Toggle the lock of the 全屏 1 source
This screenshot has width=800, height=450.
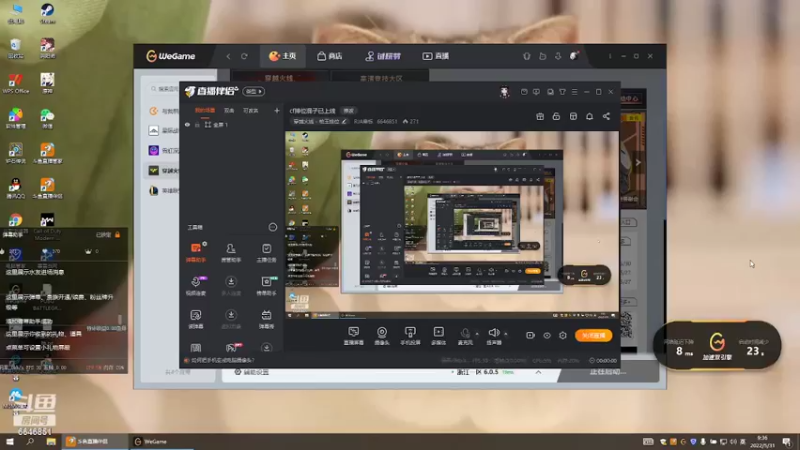tap(197, 124)
